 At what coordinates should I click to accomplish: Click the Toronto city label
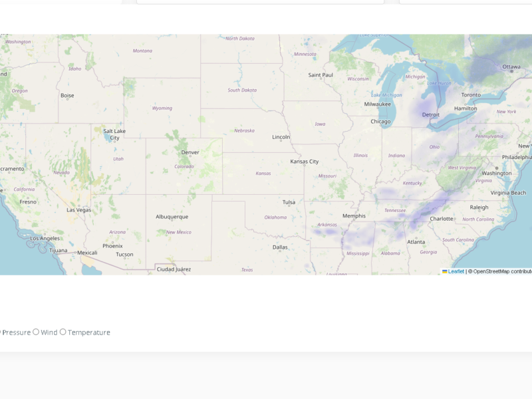tap(471, 95)
